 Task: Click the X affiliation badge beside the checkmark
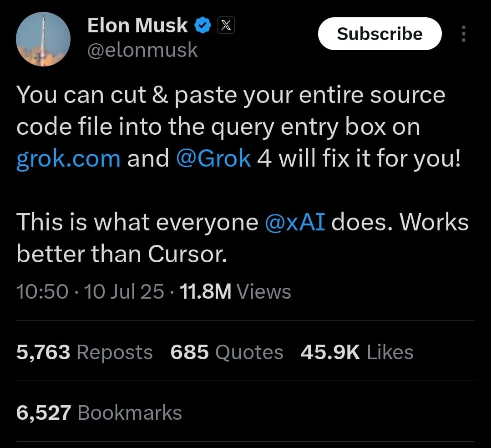(x=226, y=25)
